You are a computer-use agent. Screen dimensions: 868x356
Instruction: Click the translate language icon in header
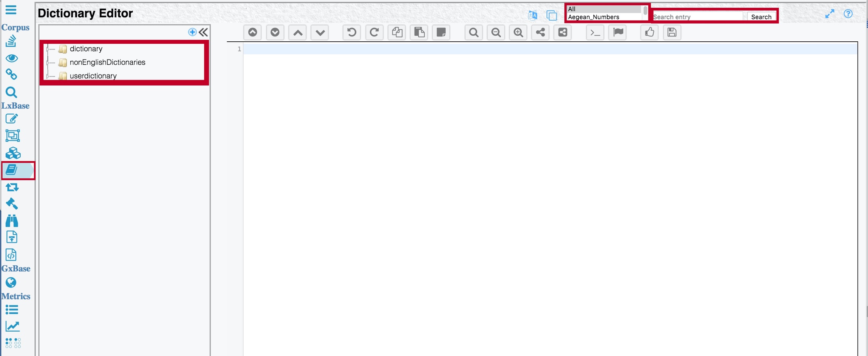point(533,15)
